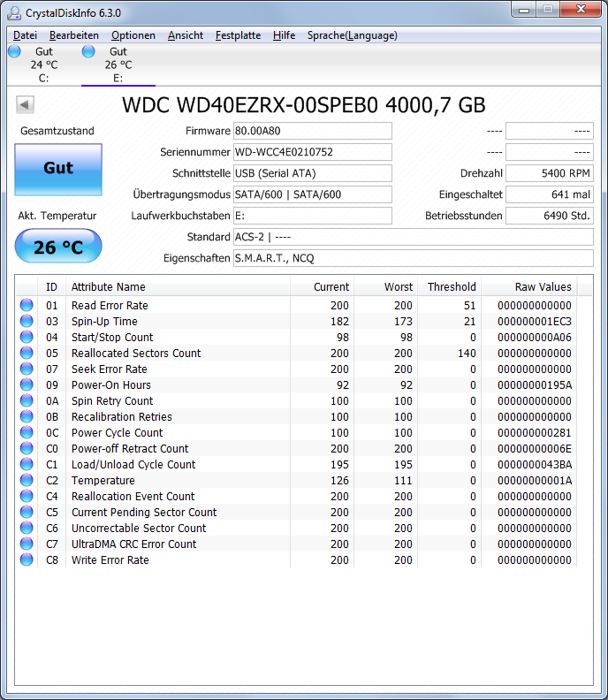The image size is (608, 700).
Task: Click the Worst column header
Action: (385, 286)
